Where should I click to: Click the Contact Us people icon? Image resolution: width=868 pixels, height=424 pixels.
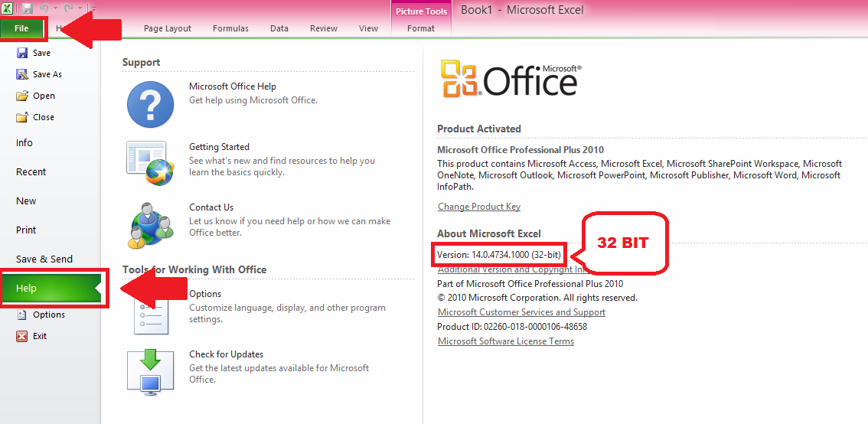[x=151, y=225]
